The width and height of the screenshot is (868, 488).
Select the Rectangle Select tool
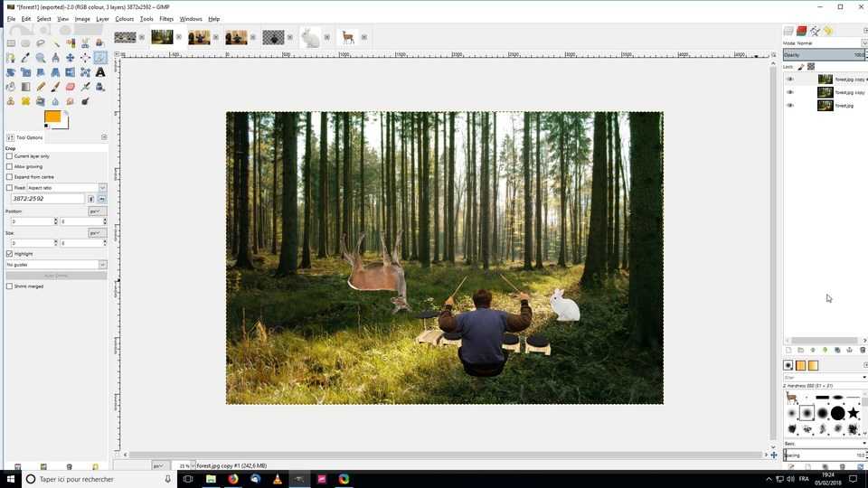(11, 43)
